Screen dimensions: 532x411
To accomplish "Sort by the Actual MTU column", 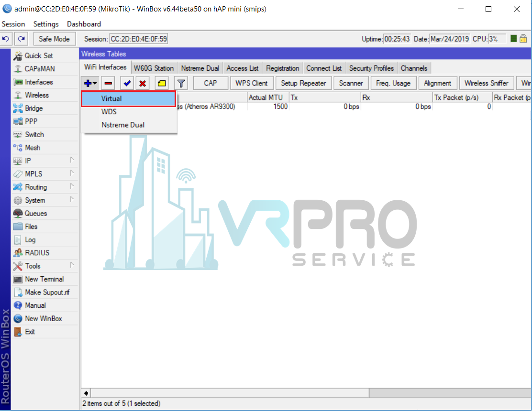I will tap(268, 97).
